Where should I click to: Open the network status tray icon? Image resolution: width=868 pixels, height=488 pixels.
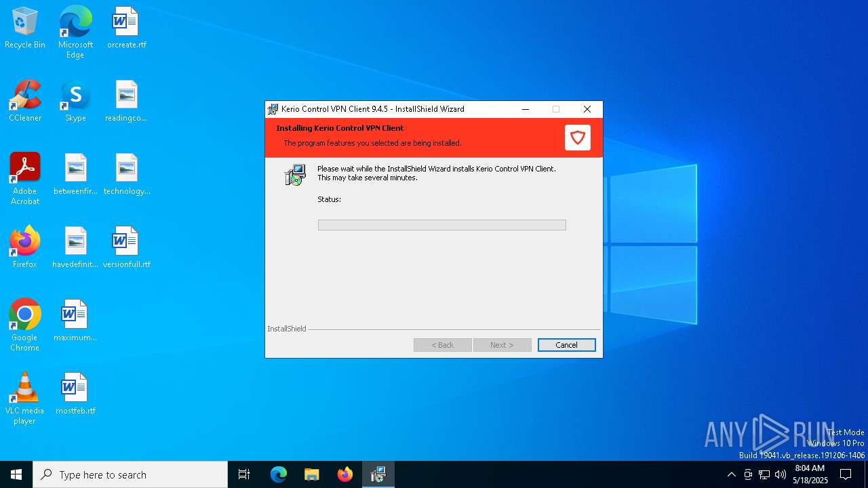[x=764, y=474]
